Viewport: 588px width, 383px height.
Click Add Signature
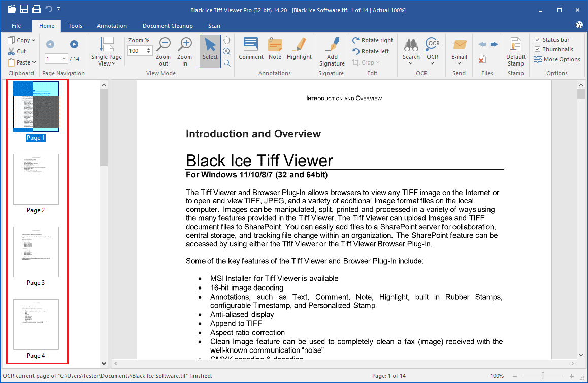click(332, 52)
